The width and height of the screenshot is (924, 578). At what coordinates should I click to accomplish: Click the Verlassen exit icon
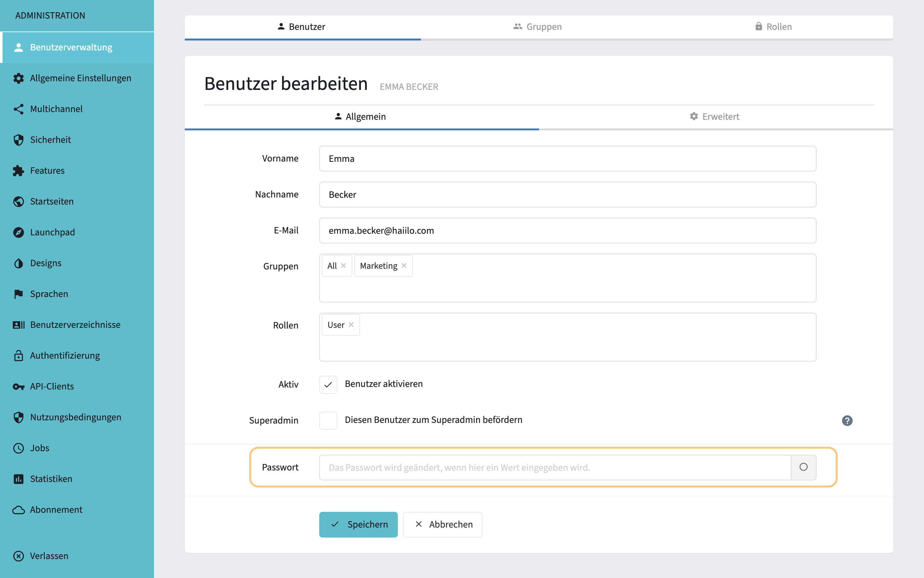18,556
